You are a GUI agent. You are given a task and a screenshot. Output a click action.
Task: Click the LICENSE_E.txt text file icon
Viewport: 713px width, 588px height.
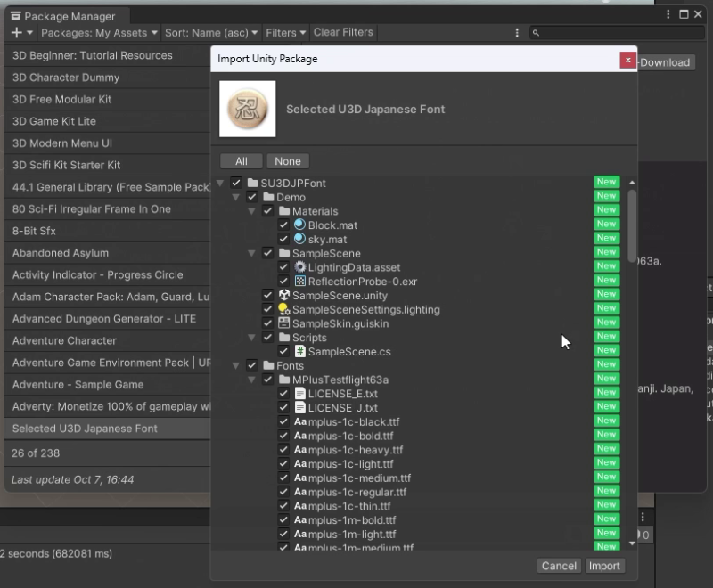(300, 394)
